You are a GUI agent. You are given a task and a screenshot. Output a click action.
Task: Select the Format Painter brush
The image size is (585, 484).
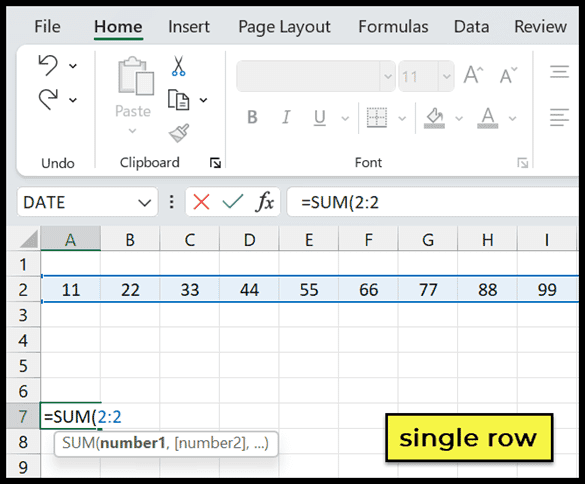click(x=179, y=133)
